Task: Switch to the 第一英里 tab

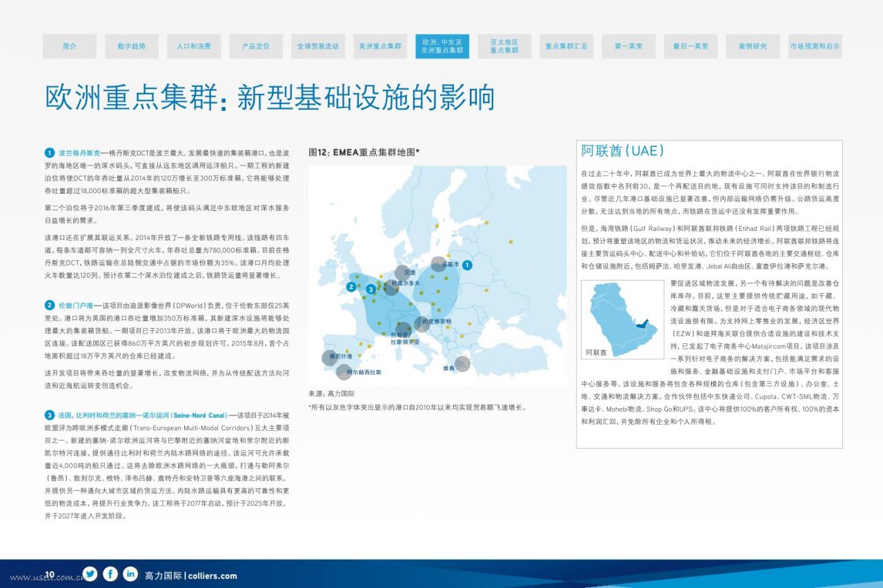Action: (628, 46)
